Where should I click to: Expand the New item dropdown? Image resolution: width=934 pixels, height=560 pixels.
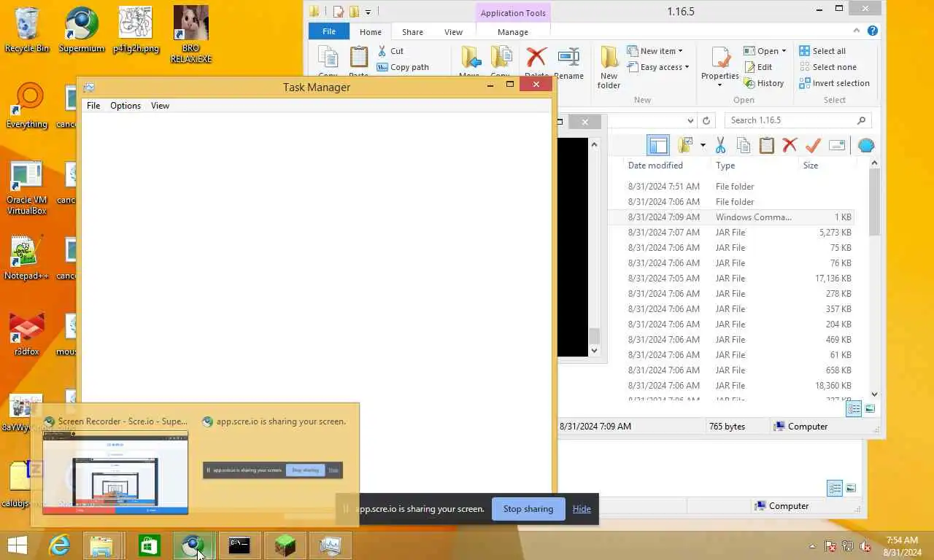680,51
